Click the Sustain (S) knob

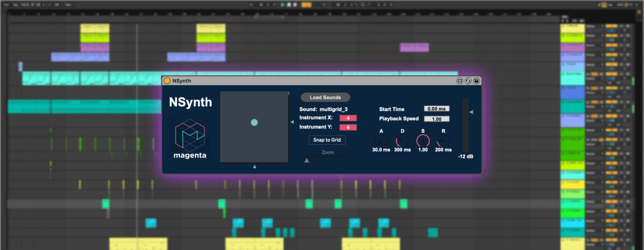point(423,141)
